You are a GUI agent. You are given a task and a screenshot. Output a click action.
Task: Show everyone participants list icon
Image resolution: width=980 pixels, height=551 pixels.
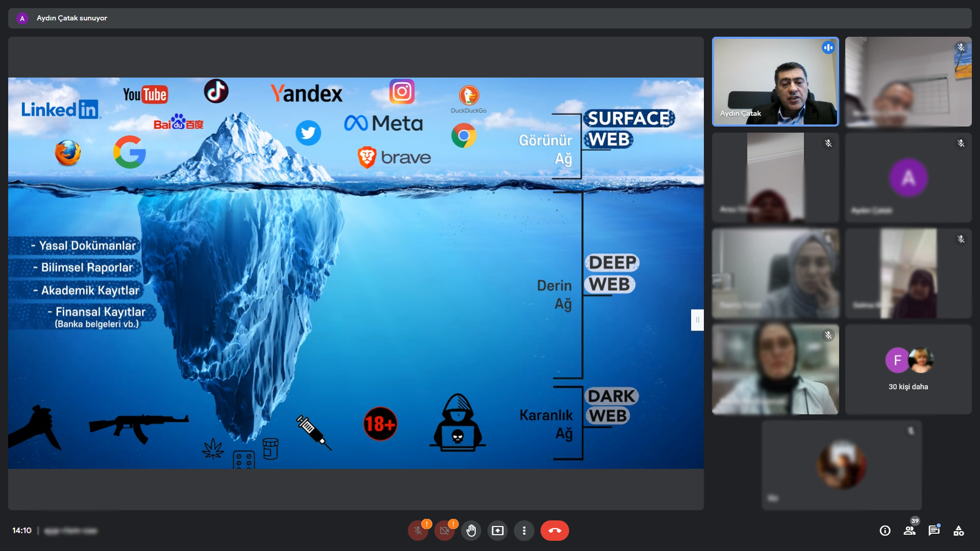910,531
